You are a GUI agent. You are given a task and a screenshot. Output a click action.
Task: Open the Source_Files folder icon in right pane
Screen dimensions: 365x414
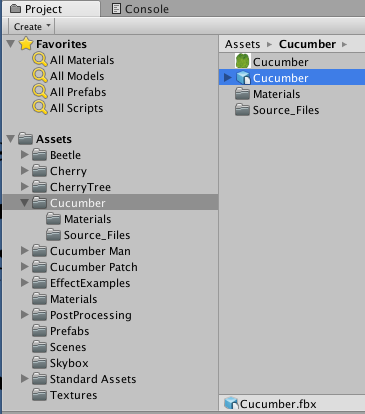242,110
